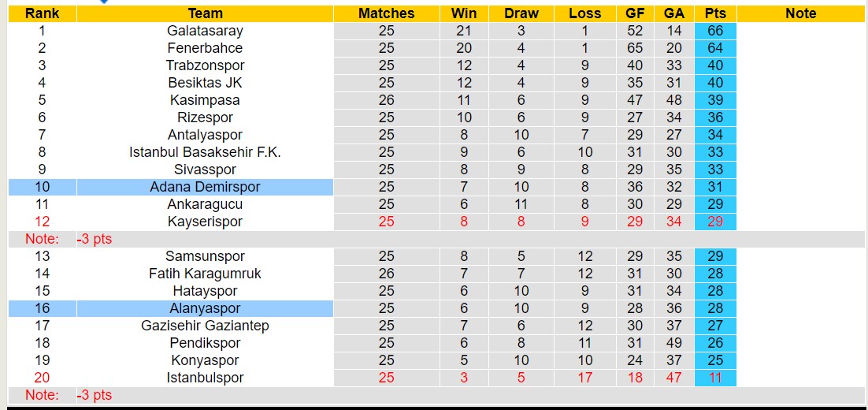This screenshot has width=868, height=410.
Task: Click the Win column header
Action: (464, 13)
